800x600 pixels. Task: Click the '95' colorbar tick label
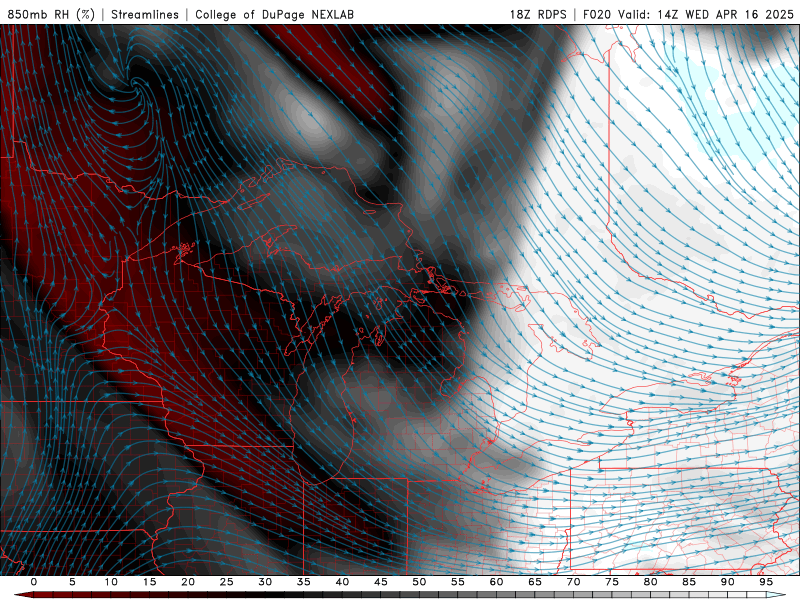coord(766,582)
